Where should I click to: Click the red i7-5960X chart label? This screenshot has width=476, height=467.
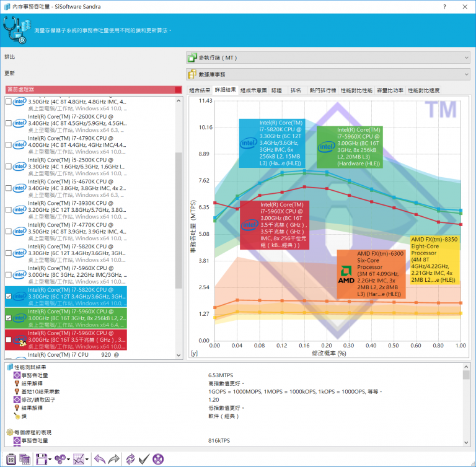pyautogui.click(x=275, y=225)
